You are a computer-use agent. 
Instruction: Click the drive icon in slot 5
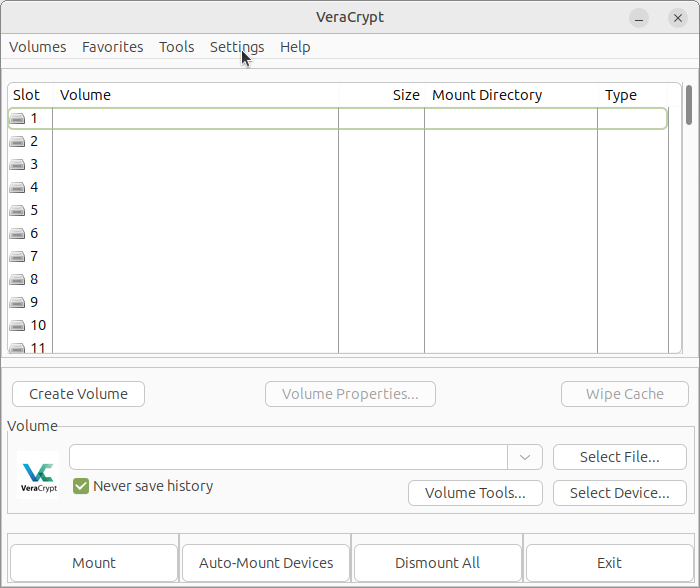(18, 211)
